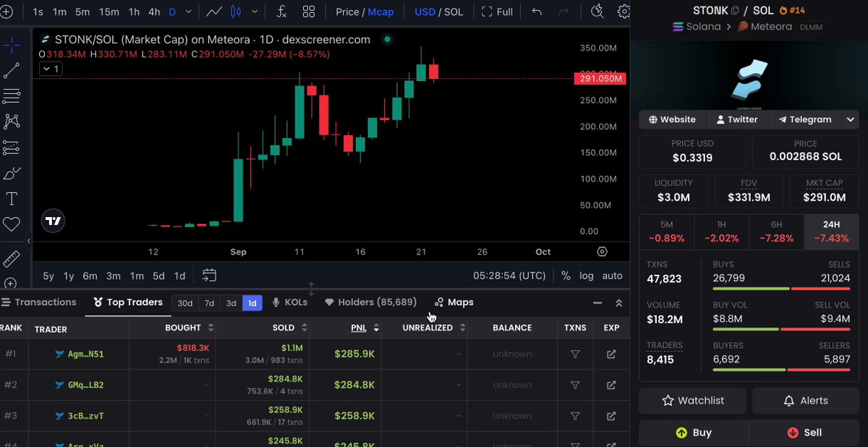Open the multi-chart layout grid
Viewport: 868px width, 447px height.
[309, 12]
